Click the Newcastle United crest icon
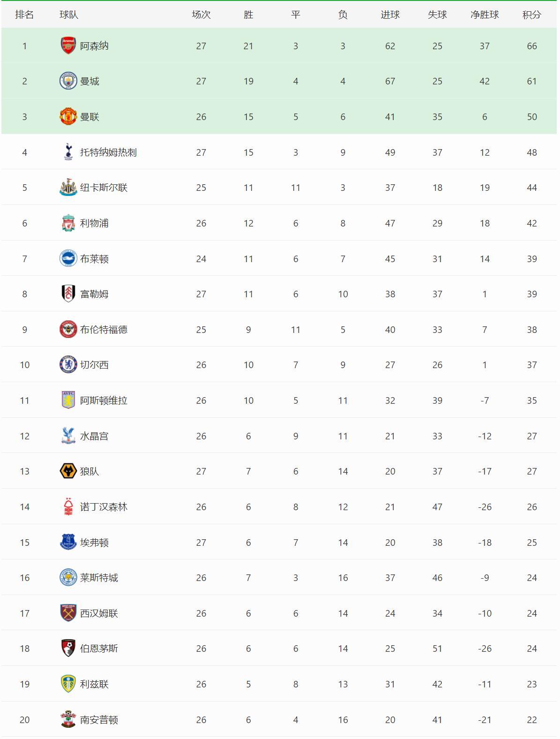This screenshot has height=739, width=560. tap(68, 188)
